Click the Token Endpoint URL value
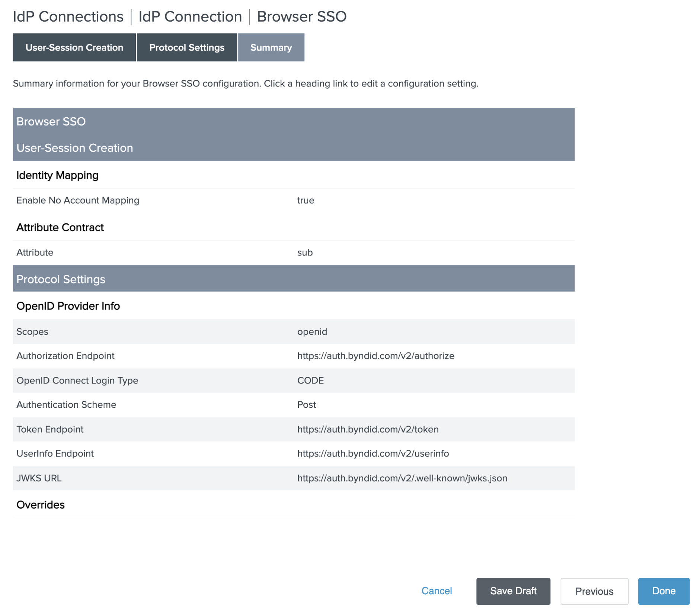This screenshot has height=614, width=700. tap(368, 429)
